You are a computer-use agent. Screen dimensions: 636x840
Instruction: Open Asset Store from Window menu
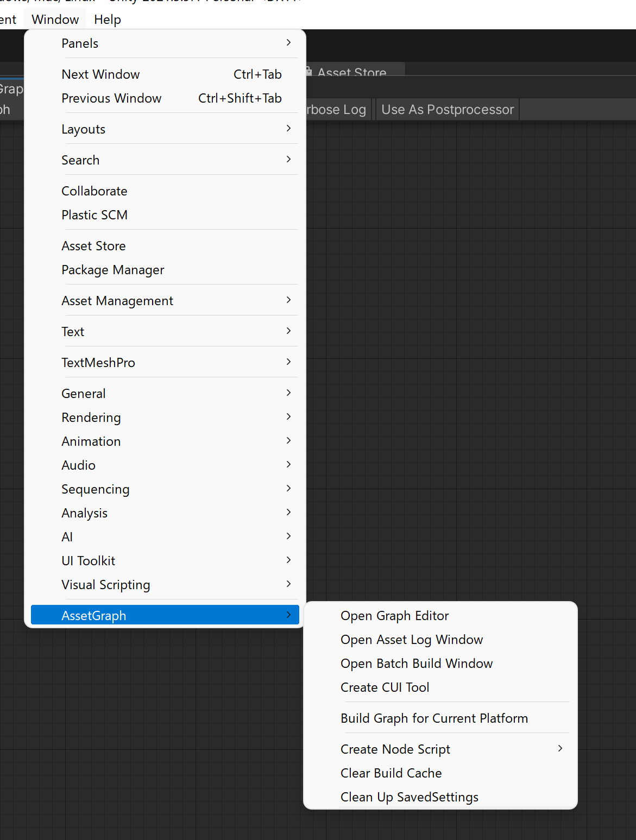[165, 246]
